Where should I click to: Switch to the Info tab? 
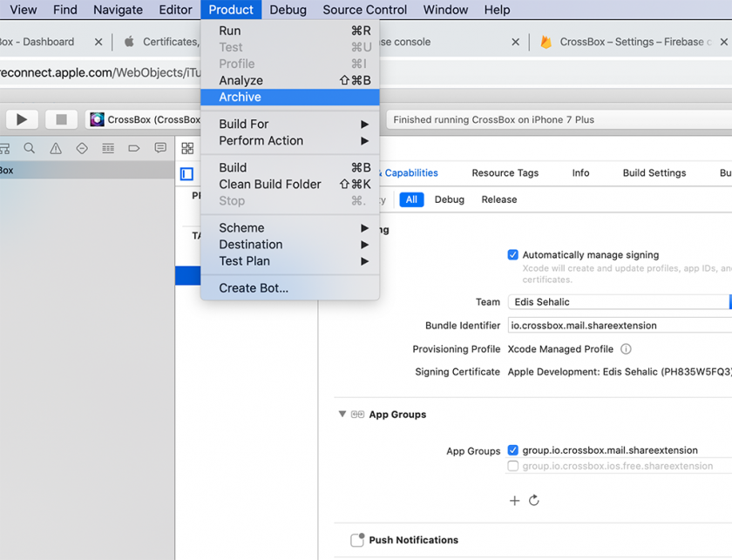tap(580, 172)
